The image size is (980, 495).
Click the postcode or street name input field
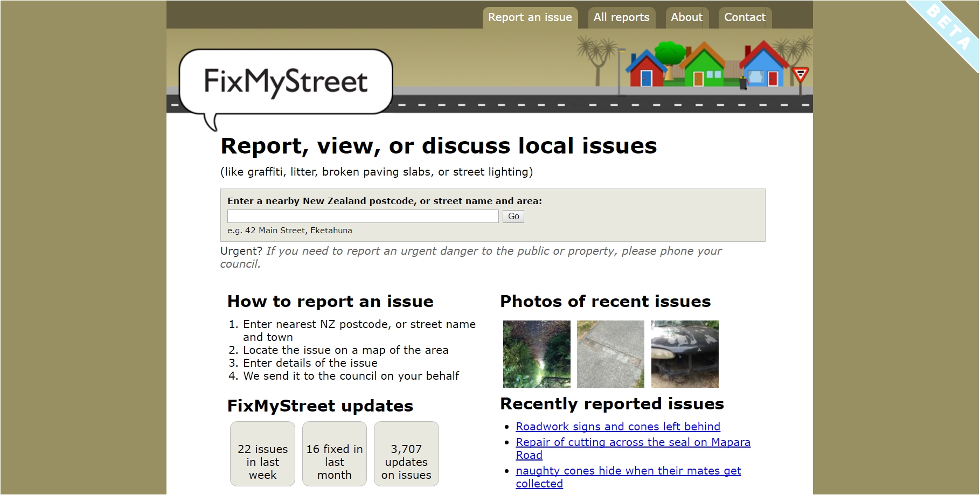pyautogui.click(x=363, y=216)
